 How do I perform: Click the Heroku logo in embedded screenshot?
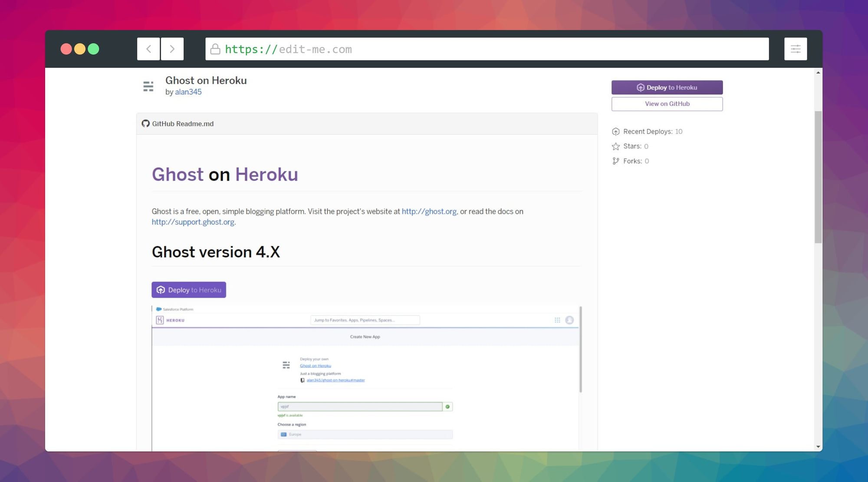[160, 320]
